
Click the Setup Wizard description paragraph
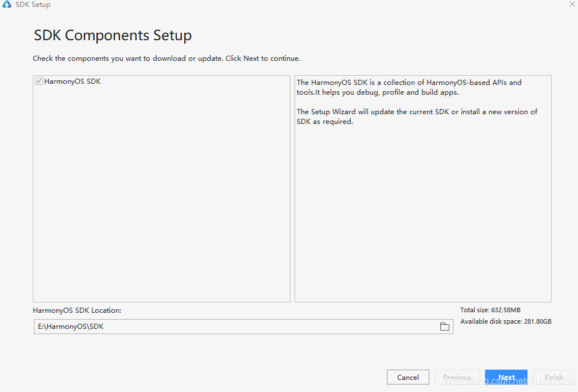point(417,117)
